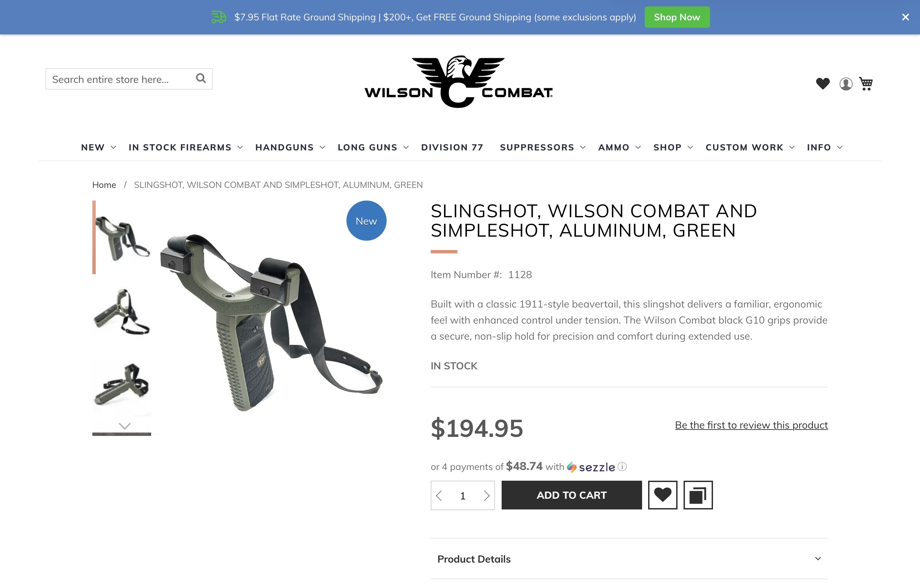Viewport: 920px width, 588px height.
Task: Decrease quantity with left arrow
Action: point(439,496)
